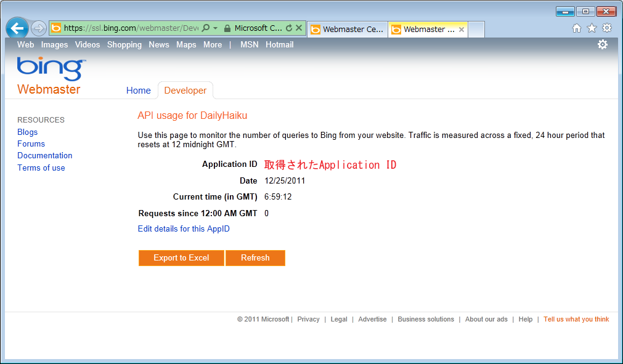Viewport: 623px width, 364px height.
Task: Open the MSN link
Action: coord(250,45)
